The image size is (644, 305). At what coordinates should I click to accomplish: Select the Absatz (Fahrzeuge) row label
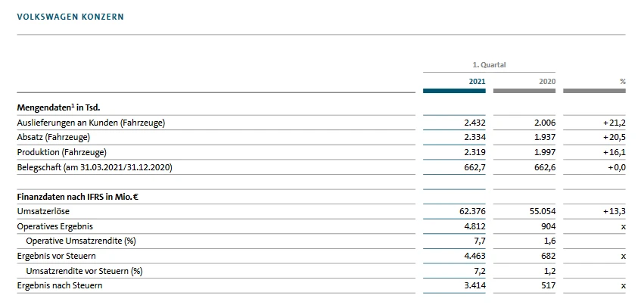click(x=53, y=137)
